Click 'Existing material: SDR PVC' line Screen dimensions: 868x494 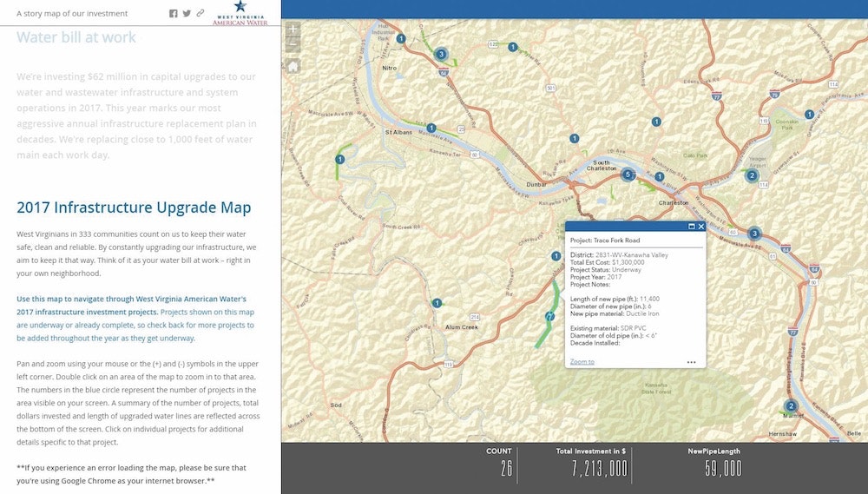[608, 328]
